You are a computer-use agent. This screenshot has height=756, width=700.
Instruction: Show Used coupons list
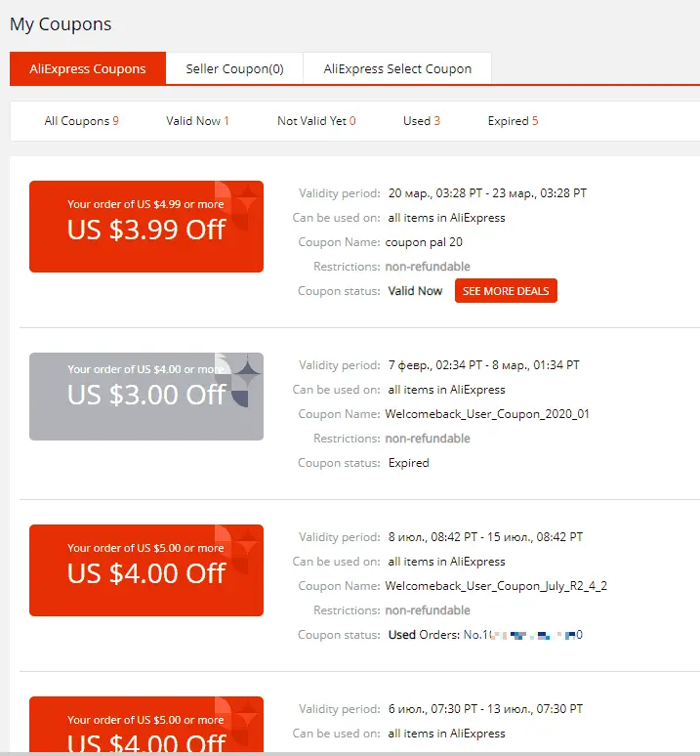422,121
